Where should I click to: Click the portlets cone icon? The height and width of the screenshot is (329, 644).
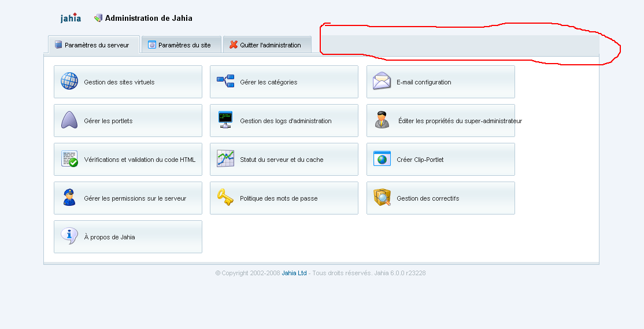pos(69,120)
